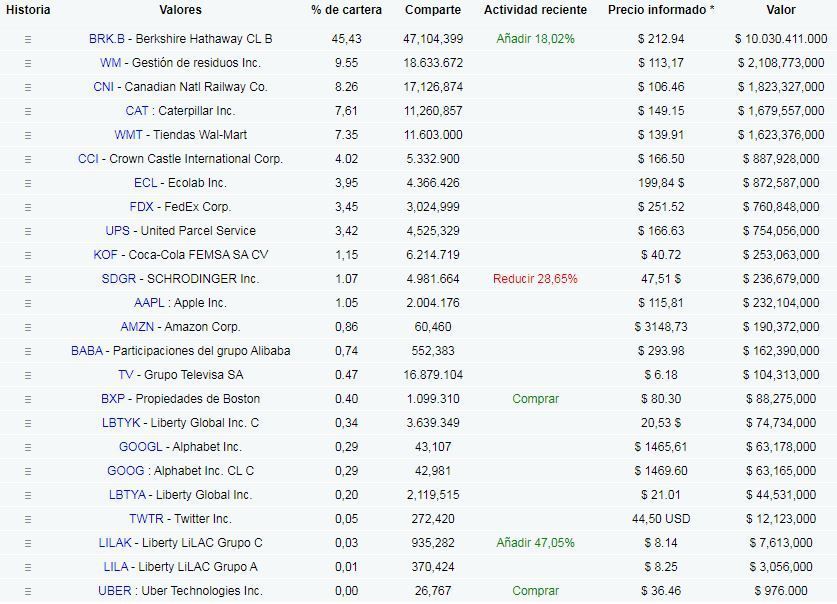Screen dimensions: 837x604
Task: Click the LBTYK ticker link
Action: pos(121,423)
